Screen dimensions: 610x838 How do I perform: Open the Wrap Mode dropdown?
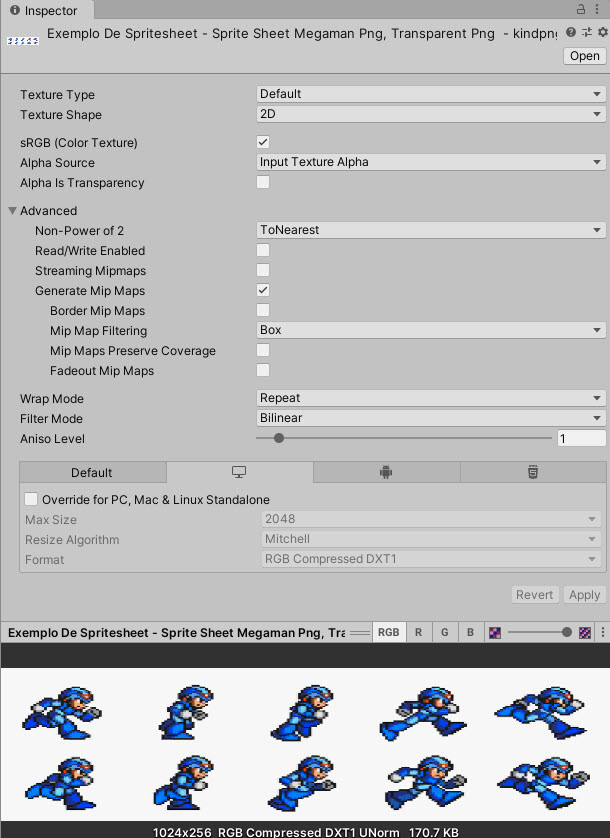click(431, 398)
